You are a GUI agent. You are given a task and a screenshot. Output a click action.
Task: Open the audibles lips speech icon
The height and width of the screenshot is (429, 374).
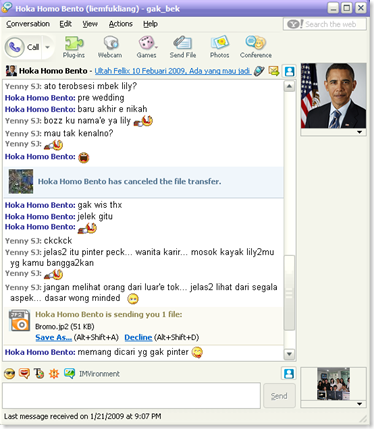(x=24, y=374)
